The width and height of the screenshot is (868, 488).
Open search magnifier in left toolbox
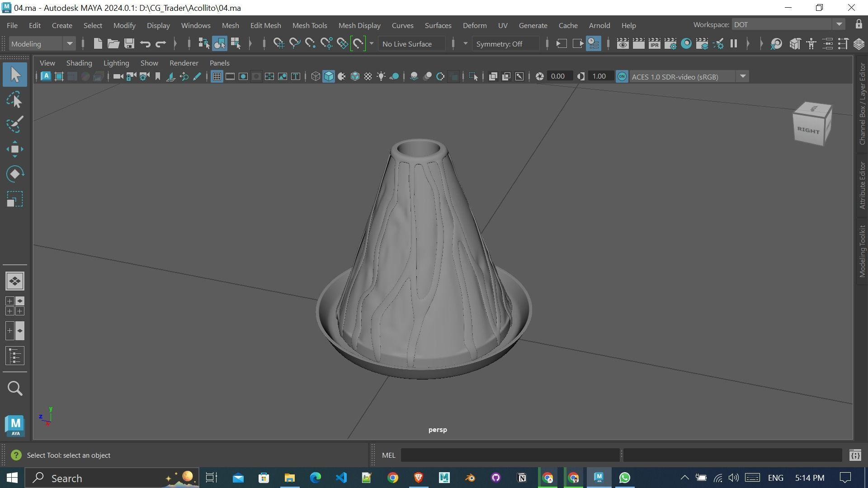(x=15, y=388)
